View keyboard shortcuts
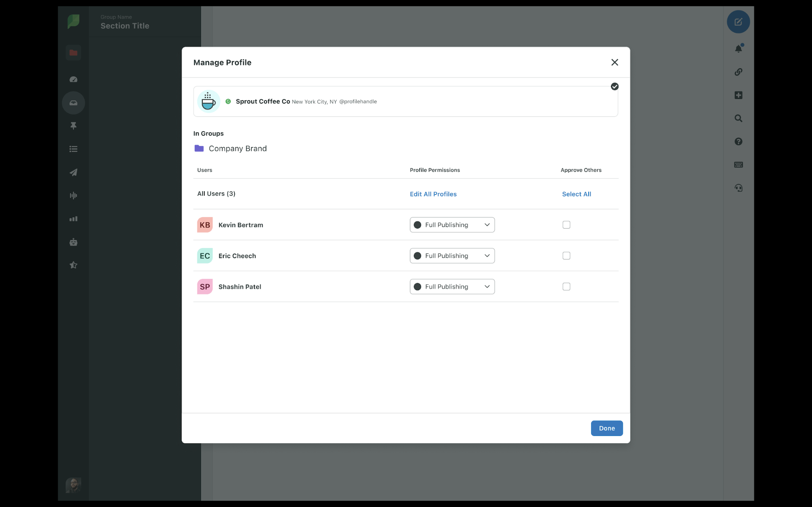Screen dimensions: 812x507 pyautogui.click(x=738, y=164)
